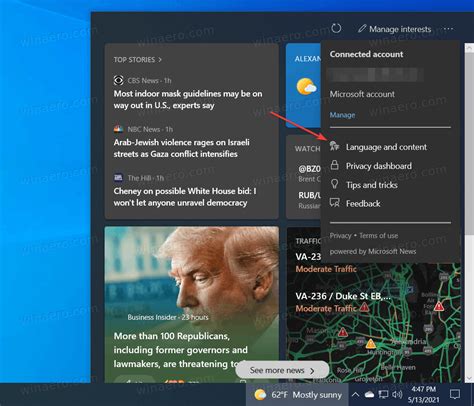The image size is (474, 406).
Task: Open the Cheney White House bid story
Action: point(185,197)
